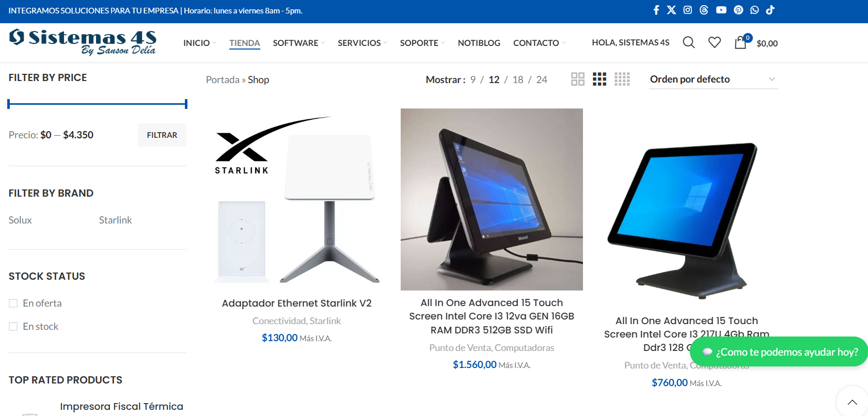This screenshot has height=416, width=868.
Task: Check the En oferta checkbox
Action: click(x=13, y=303)
